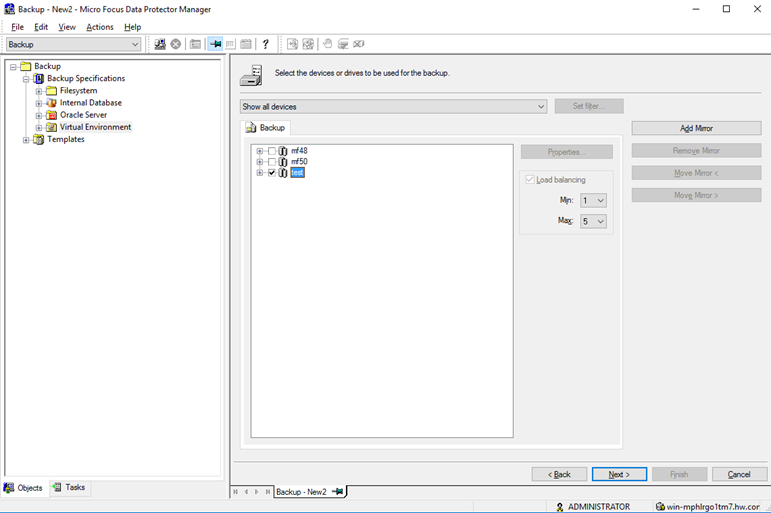Screen dimensions: 771x513
Task: Click the Administrator user icon in status bar
Action: (560, 507)
